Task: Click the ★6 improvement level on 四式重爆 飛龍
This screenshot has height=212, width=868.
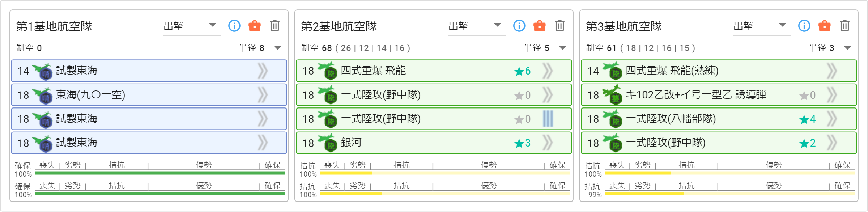Action: click(x=523, y=71)
